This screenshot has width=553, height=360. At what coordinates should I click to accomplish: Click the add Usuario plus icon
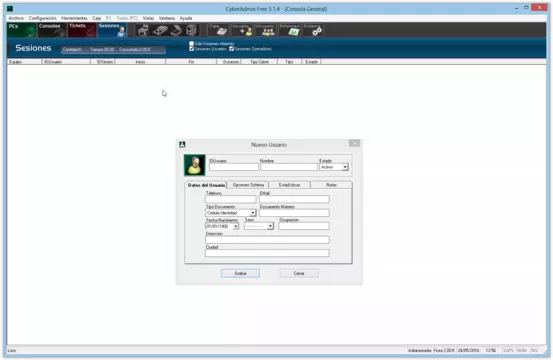coord(242,30)
